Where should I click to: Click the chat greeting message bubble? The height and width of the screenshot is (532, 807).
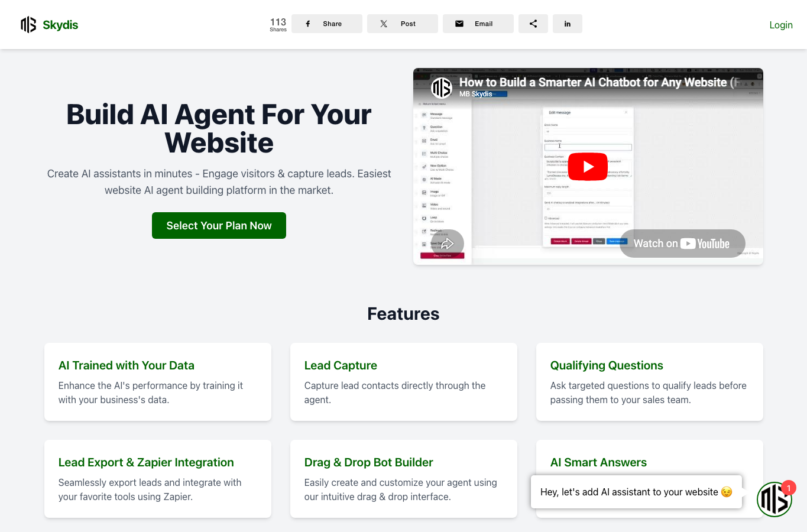[636, 492]
